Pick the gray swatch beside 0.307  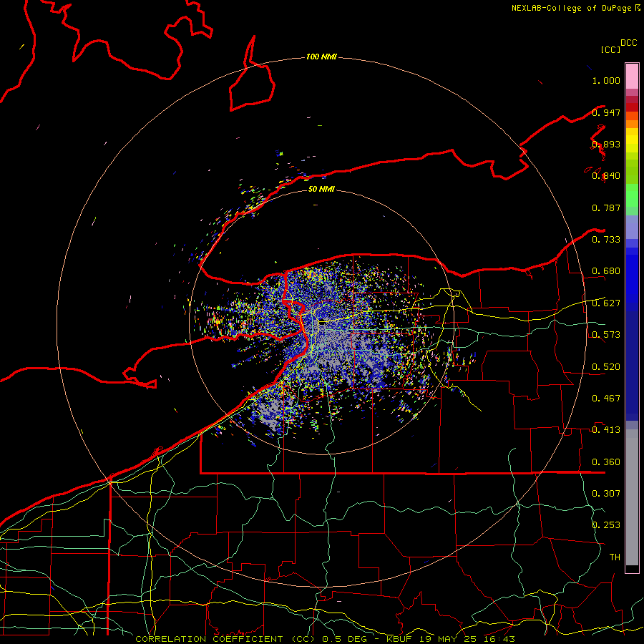[x=632, y=497]
